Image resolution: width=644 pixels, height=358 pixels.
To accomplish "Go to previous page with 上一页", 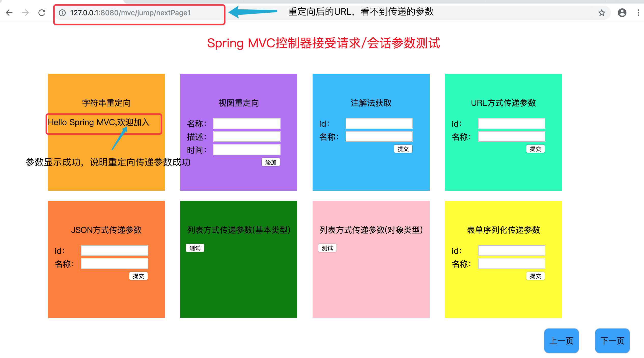I will click(561, 341).
